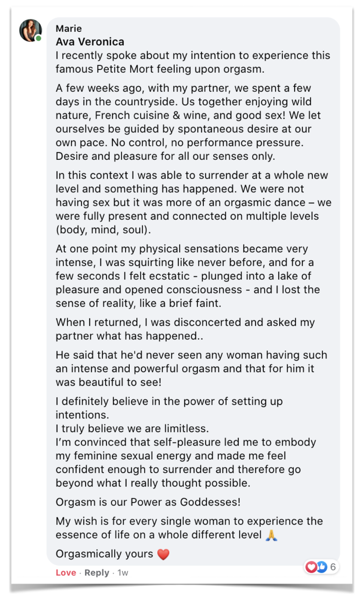
Task: Click the paragraph starting "When I returned"
Action: (185, 329)
